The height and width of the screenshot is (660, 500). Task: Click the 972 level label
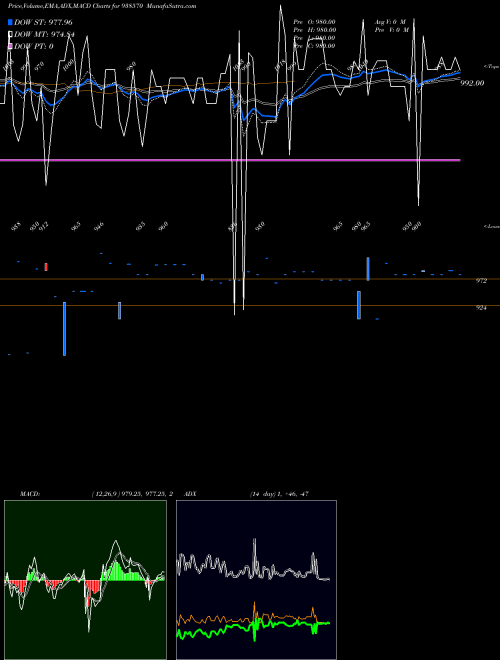(x=481, y=281)
